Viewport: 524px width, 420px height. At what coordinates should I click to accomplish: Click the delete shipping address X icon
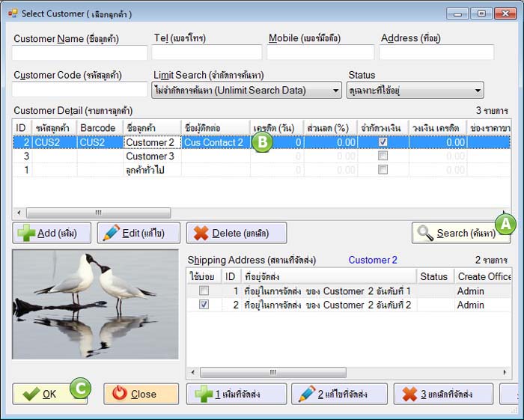(x=409, y=394)
